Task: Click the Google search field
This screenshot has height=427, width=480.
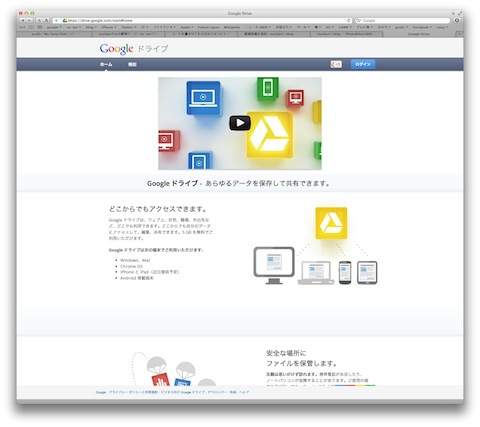Action: tap(403, 20)
